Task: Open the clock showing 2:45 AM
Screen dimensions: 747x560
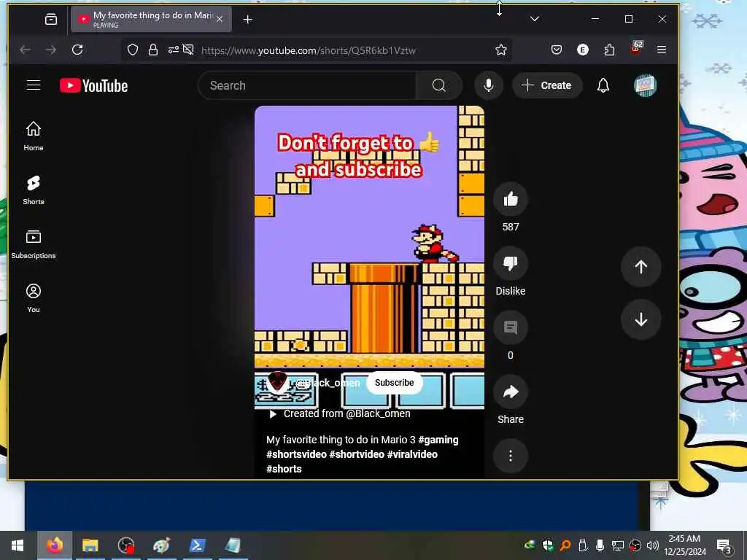Action: pos(684,545)
